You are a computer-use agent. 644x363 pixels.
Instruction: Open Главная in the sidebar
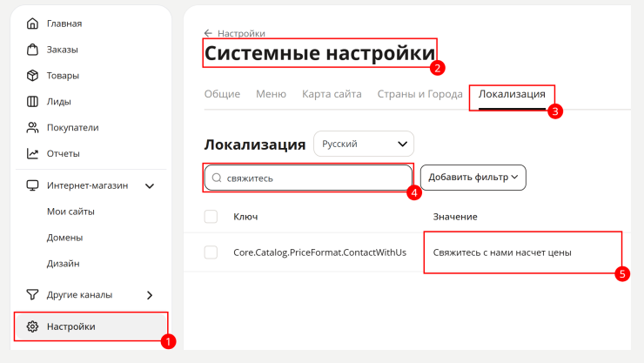64,24
